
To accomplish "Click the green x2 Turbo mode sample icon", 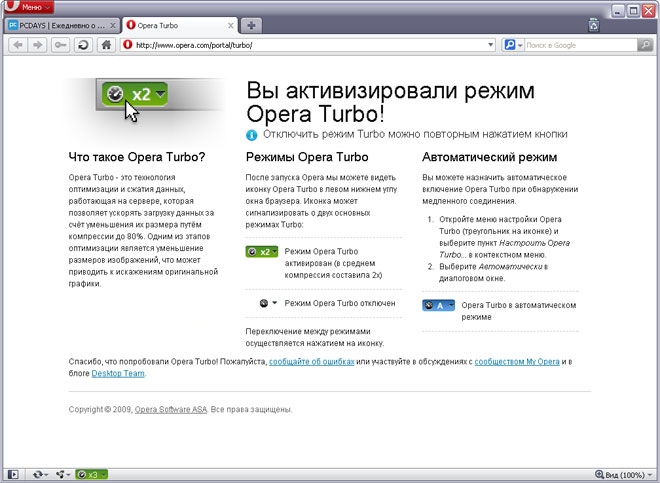I will (261, 252).
